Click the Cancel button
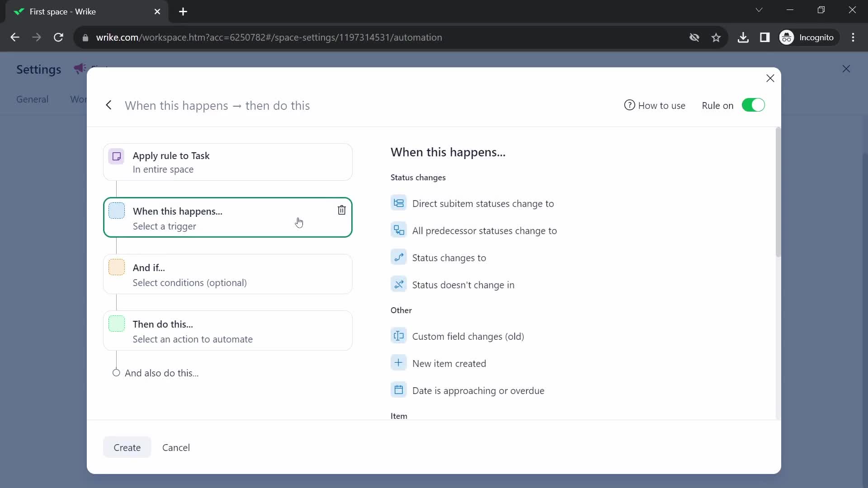This screenshot has height=488, width=868. (176, 447)
